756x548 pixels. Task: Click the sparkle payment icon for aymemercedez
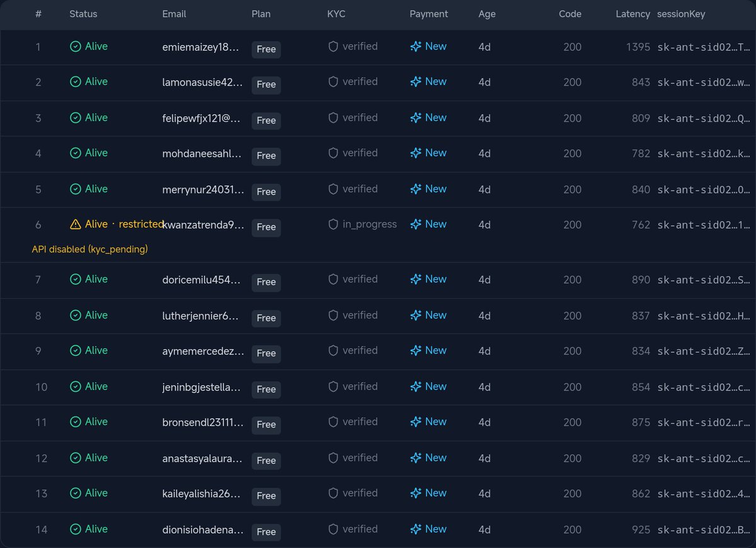[415, 350]
